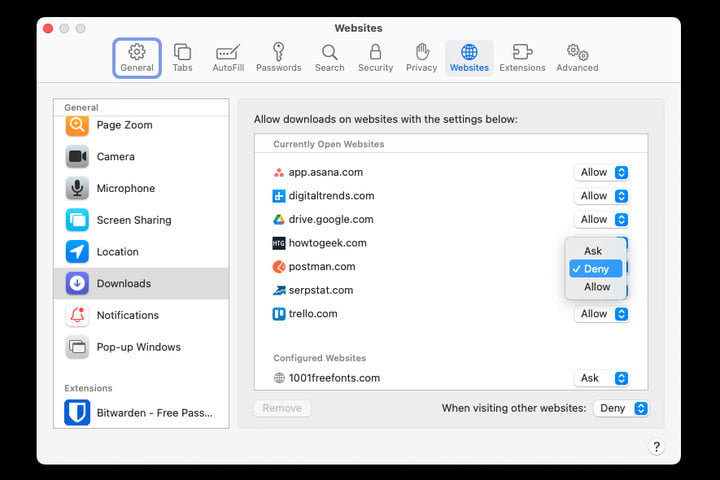Click the postman.com favicon

click(x=279, y=266)
